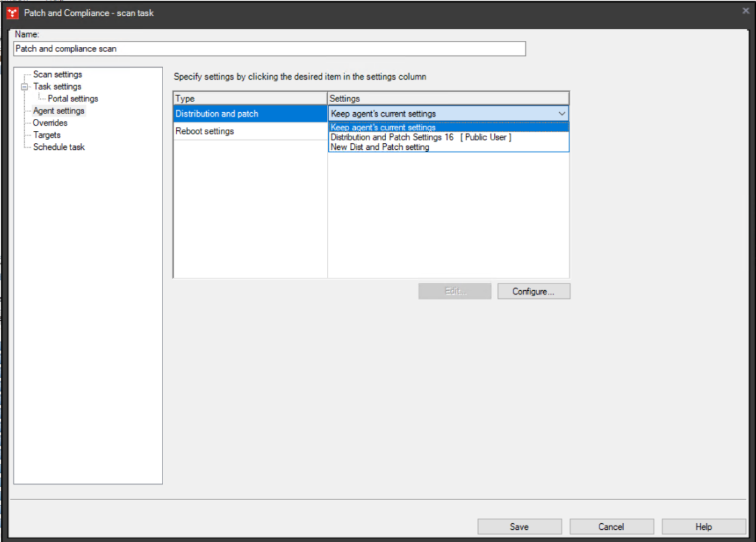
Task: Open the Settings dropdown for Distribution and patch
Action: (x=563, y=114)
